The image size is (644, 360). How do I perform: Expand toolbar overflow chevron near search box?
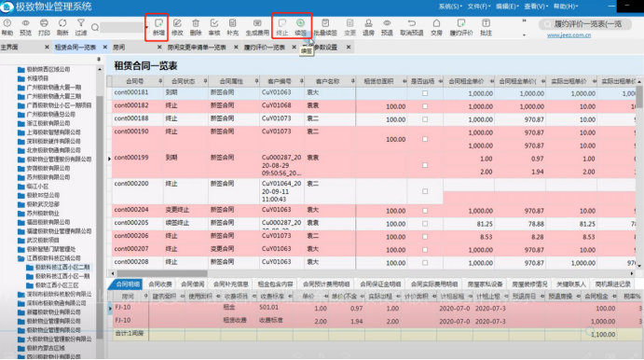[x=524, y=21]
